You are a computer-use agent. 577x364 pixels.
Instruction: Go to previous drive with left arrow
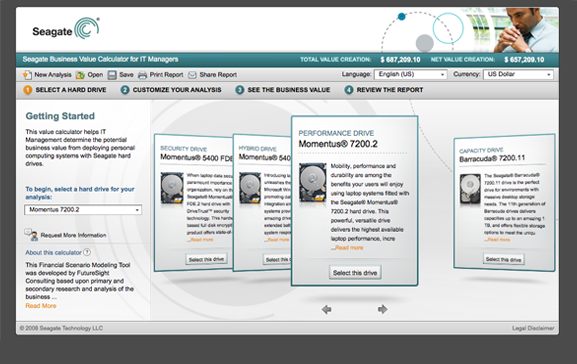pos(326,310)
